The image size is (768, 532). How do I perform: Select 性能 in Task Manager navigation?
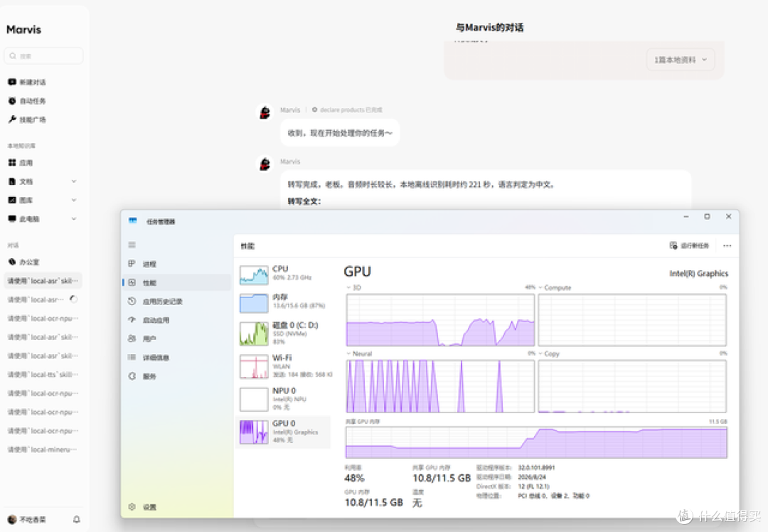[x=176, y=282]
